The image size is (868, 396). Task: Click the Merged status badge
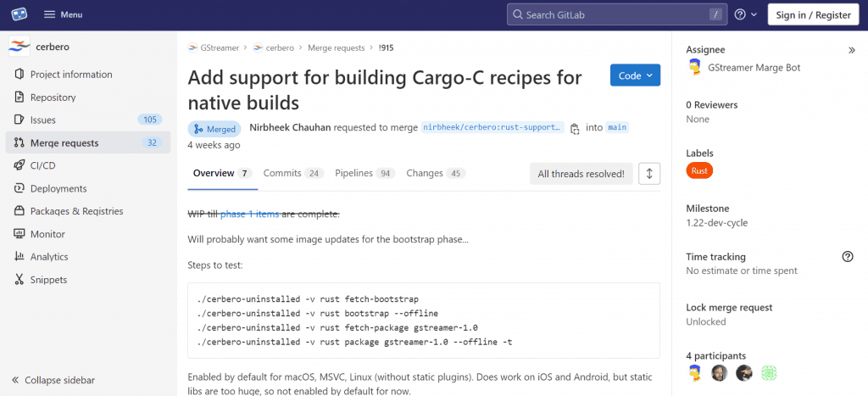coord(214,129)
